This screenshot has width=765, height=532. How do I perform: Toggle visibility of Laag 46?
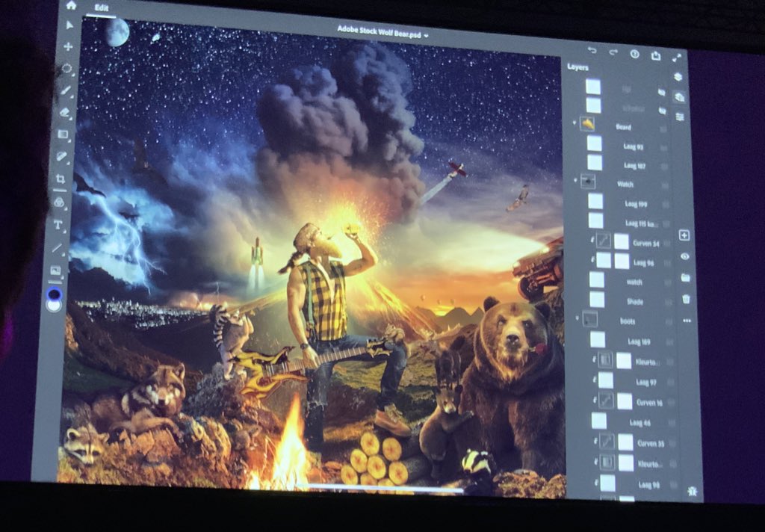coord(672,424)
